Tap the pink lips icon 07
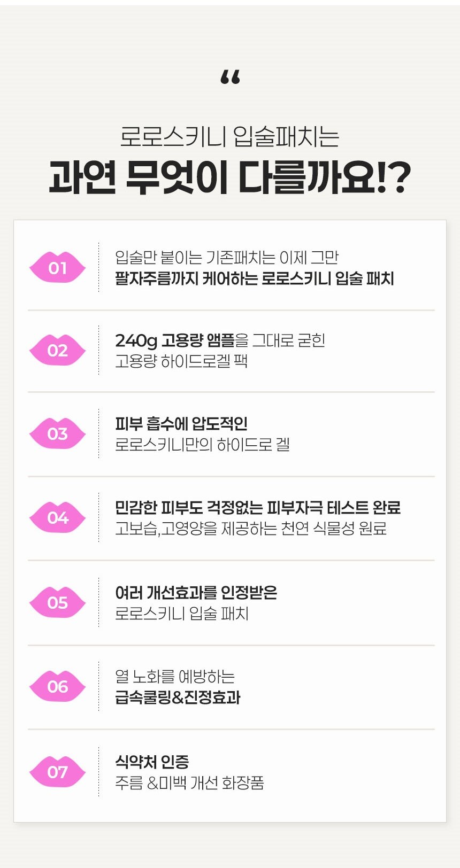The width and height of the screenshot is (460, 868). [57, 772]
